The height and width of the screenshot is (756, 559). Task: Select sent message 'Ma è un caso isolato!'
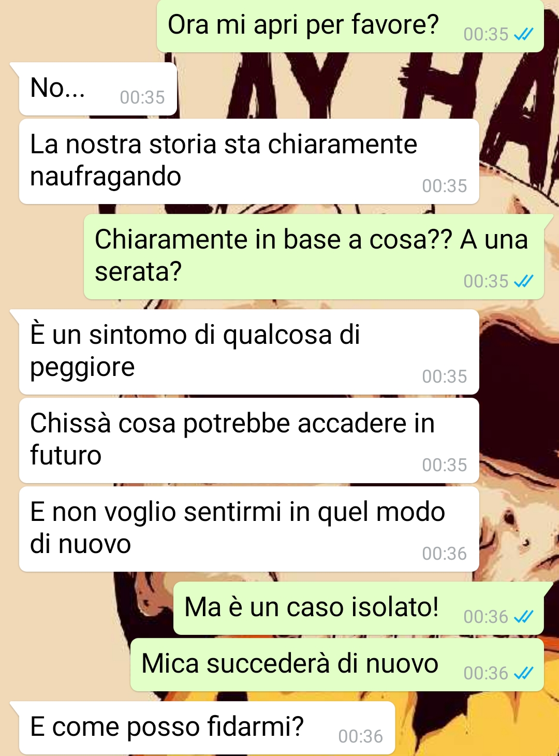pyautogui.click(x=359, y=608)
